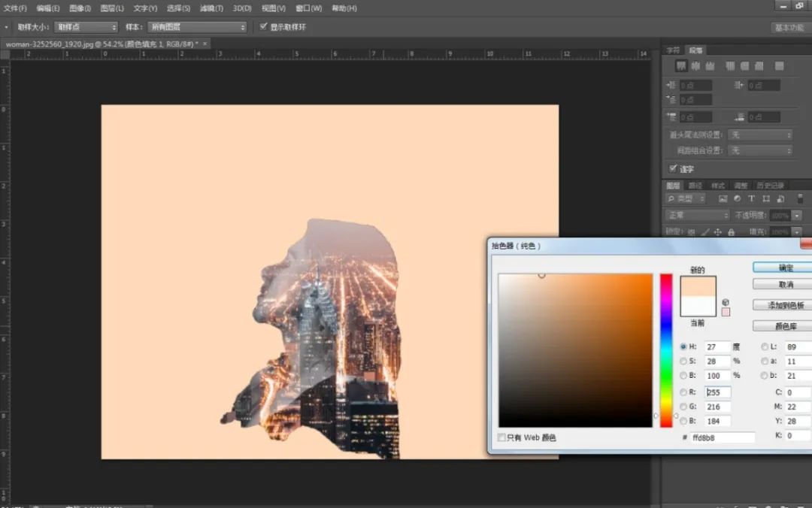Click justify-last-left paragraph icon
The image size is (812, 508).
point(730,66)
